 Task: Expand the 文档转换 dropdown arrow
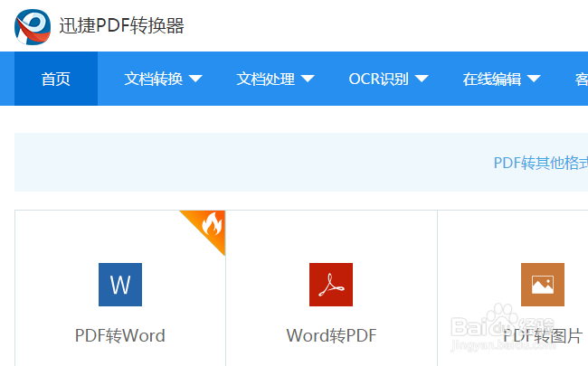[195, 79]
